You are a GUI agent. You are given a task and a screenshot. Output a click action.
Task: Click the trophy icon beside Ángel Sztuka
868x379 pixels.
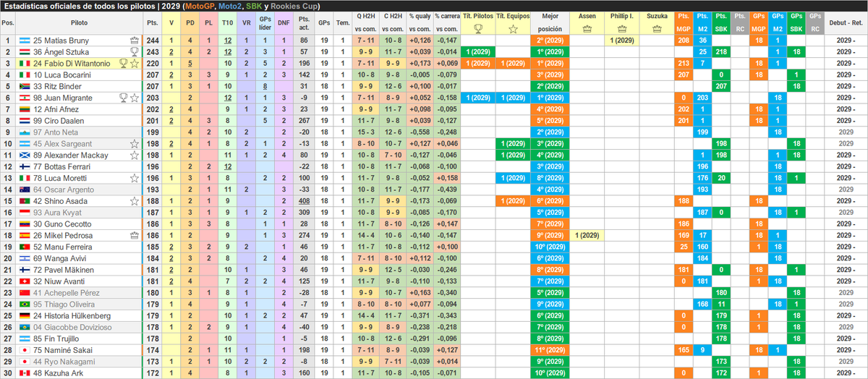135,52
